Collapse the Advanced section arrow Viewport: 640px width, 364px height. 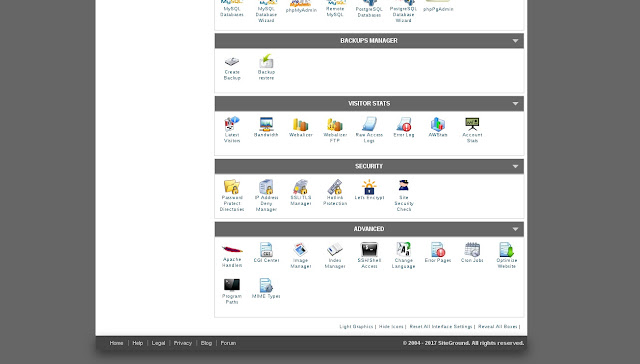[x=516, y=229]
